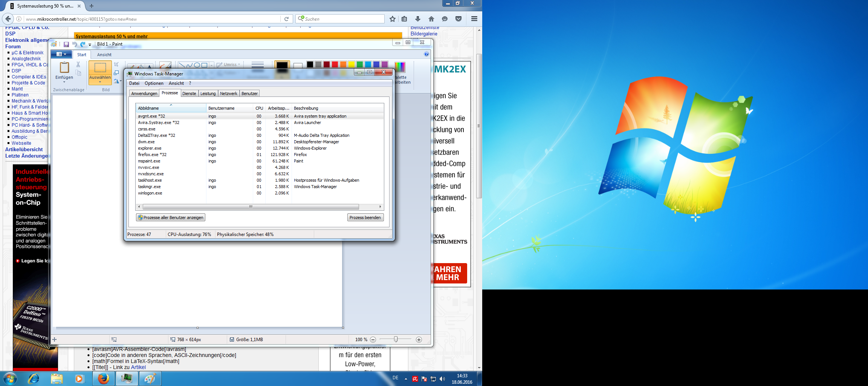The width and height of the screenshot is (868, 386).
Task: Switch to the Ansicht tab in Paint
Action: click(x=104, y=55)
